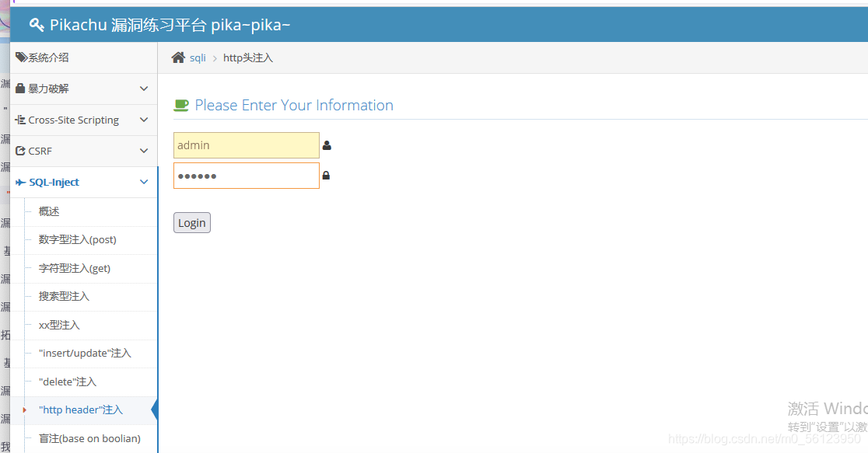Screen dimensions: 868x453
Task: Open 盲注(base on boolian) item
Action: point(89,438)
